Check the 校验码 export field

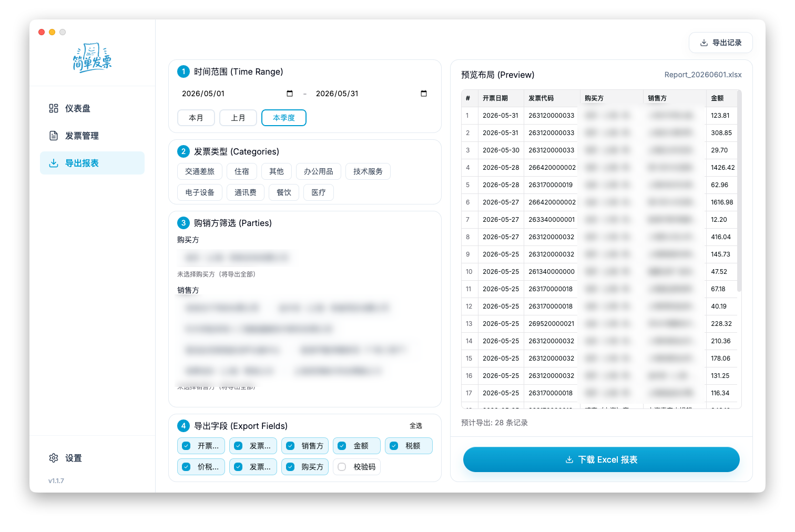pos(357,467)
